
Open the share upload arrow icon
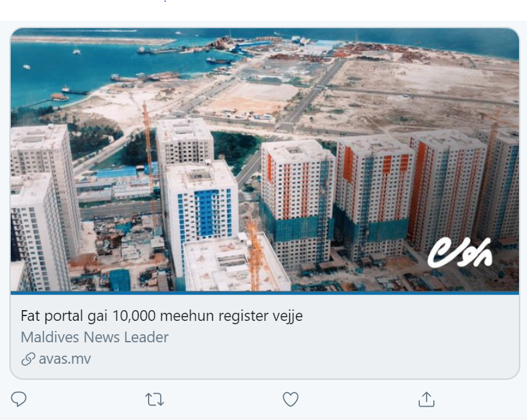[x=426, y=399]
